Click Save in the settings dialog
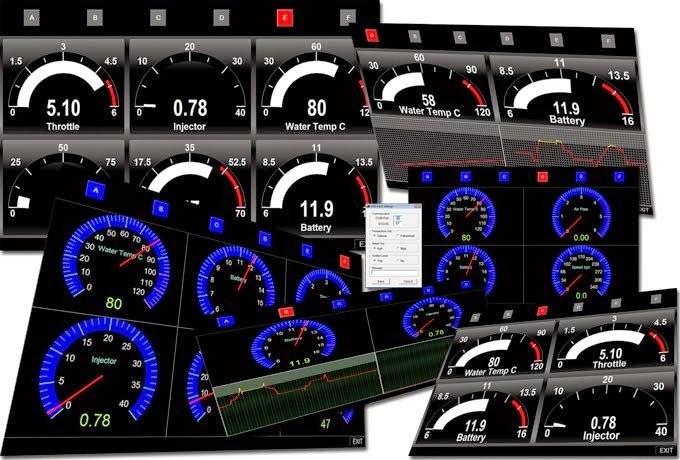Viewport: 680px width, 460px height. click(x=381, y=281)
